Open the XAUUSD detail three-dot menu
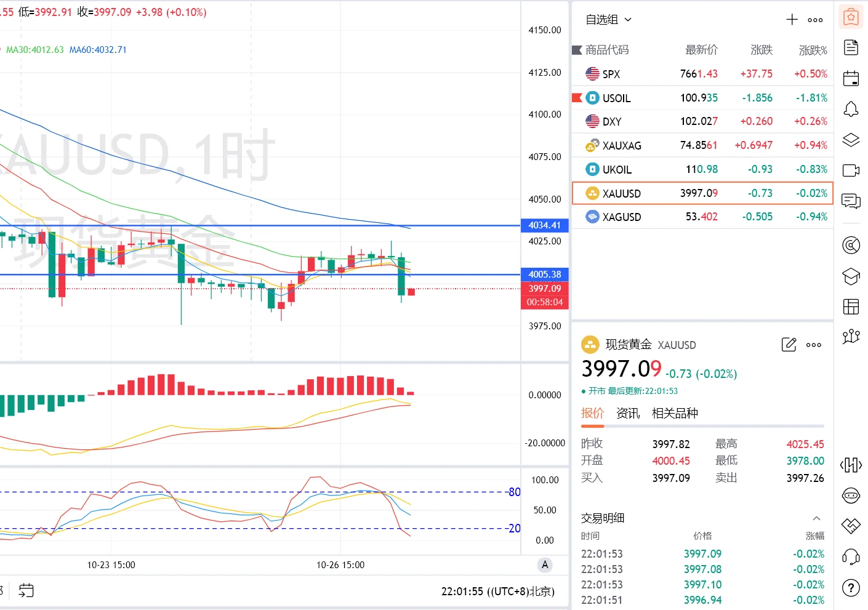The image size is (868, 610). [x=814, y=345]
